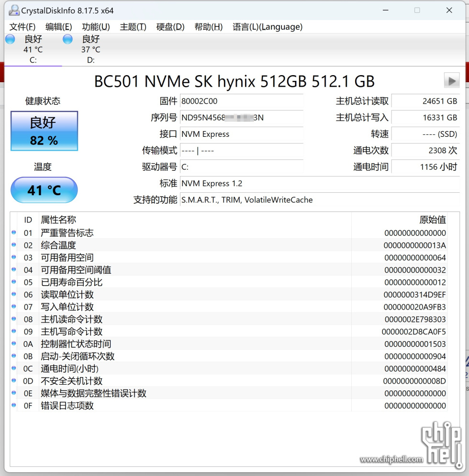Select the 主机读命令计数 attribute row
The image size is (469, 476).
(x=229, y=320)
